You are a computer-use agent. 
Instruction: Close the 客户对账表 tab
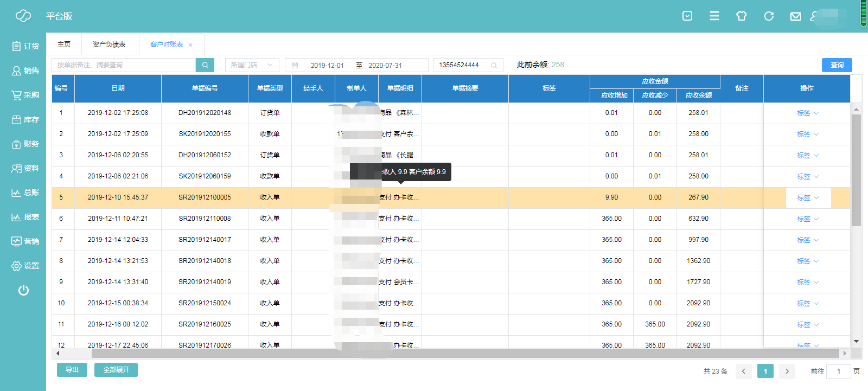[x=190, y=45]
